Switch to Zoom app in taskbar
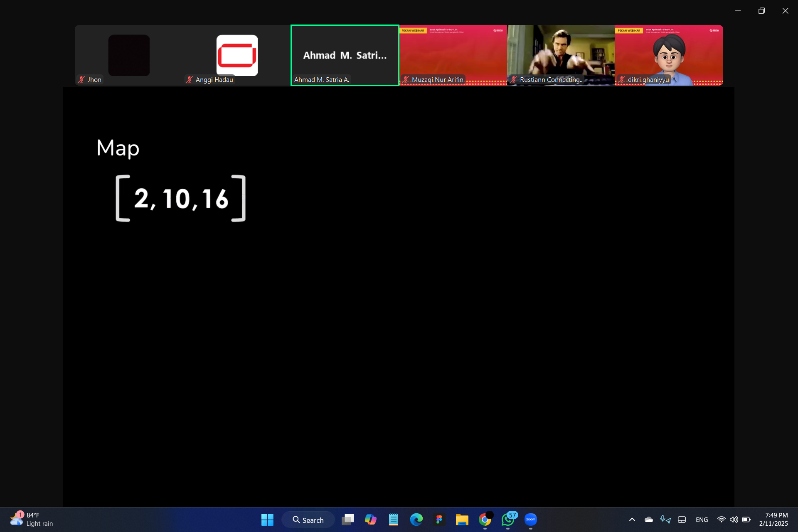Screen dimensions: 798x532 click(531, 520)
